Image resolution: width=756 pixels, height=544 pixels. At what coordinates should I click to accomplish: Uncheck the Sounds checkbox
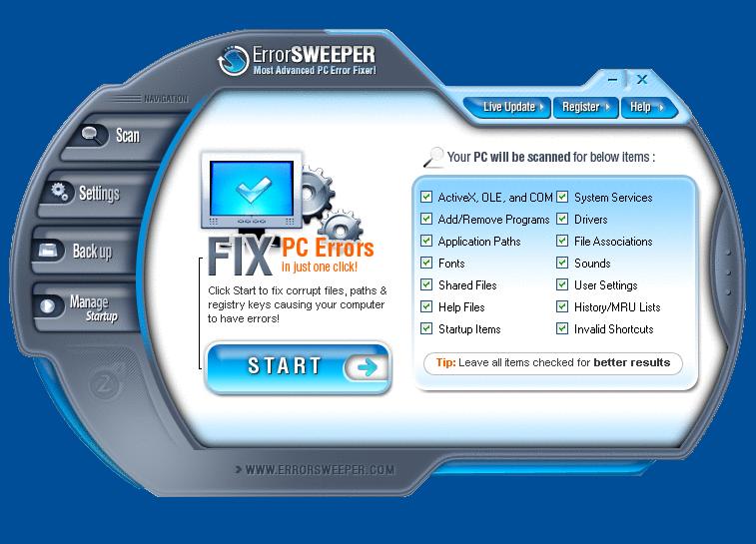pyautogui.click(x=562, y=263)
